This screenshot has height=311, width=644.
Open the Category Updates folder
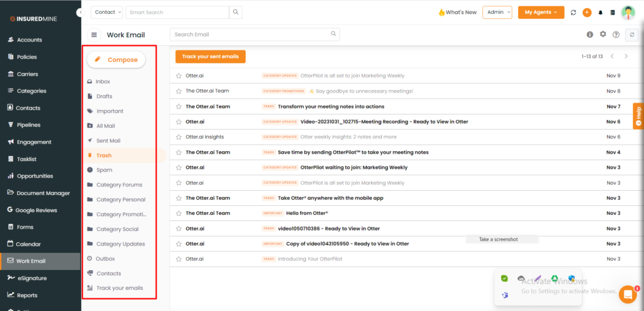116,244
